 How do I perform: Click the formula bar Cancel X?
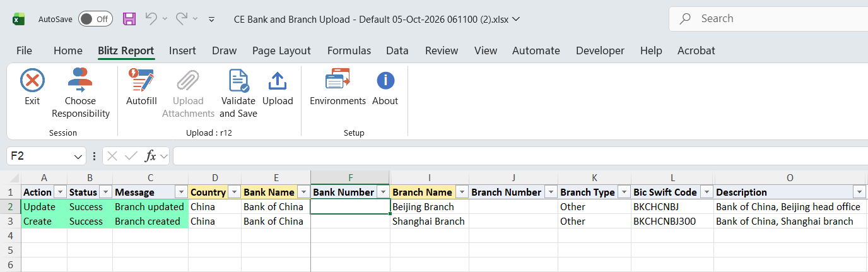[x=112, y=156]
